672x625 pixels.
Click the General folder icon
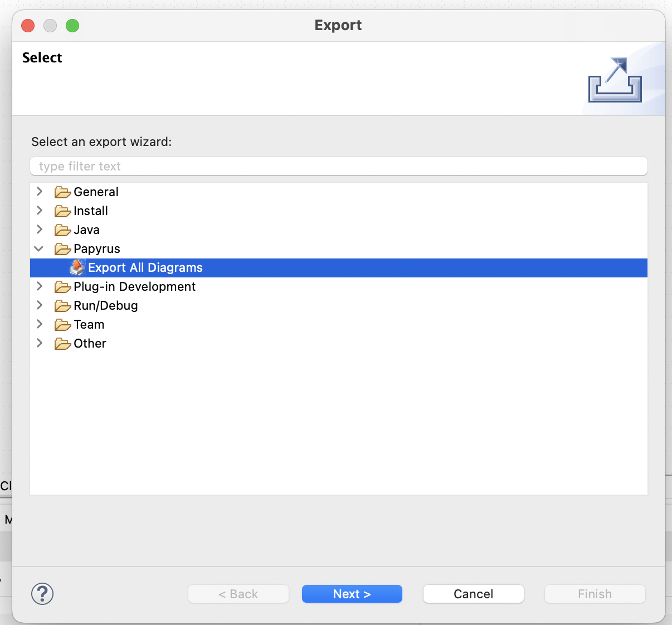(x=62, y=192)
